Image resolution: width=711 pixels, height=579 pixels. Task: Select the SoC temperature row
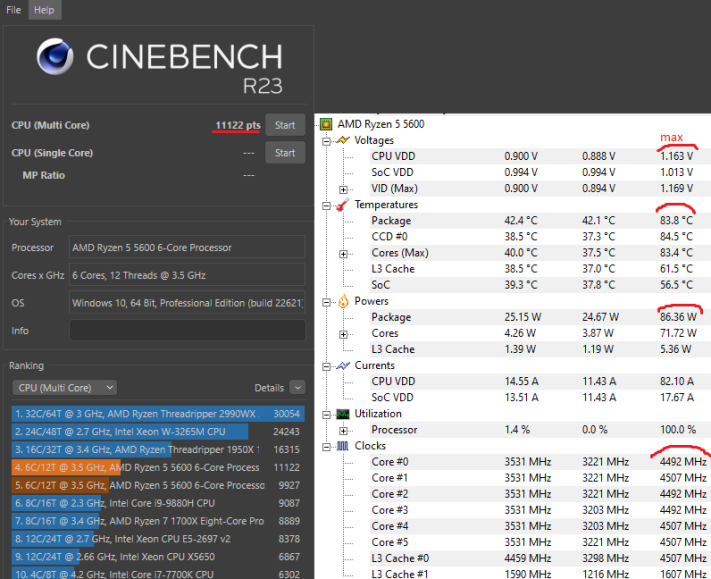pyautogui.click(x=540, y=285)
